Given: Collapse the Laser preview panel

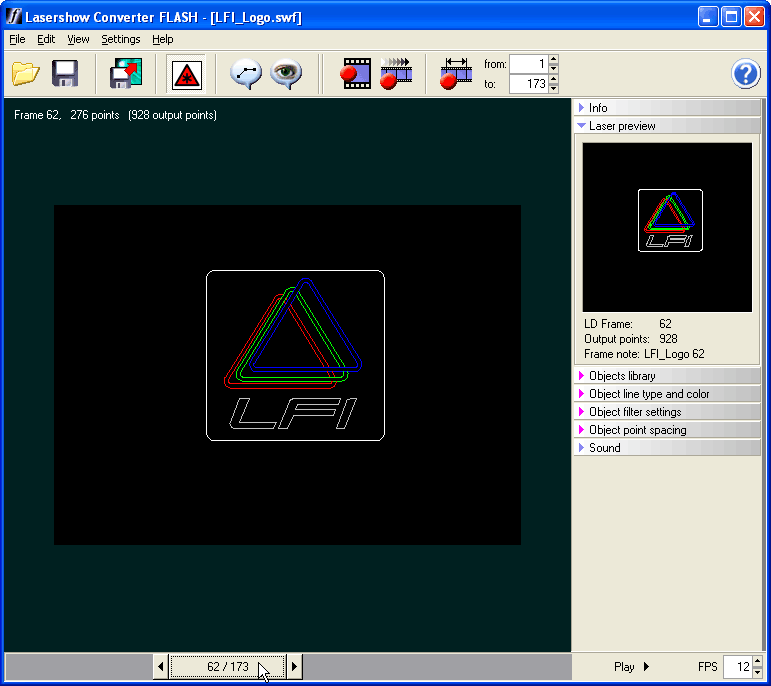Looking at the screenshot, I should click(667, 126).
